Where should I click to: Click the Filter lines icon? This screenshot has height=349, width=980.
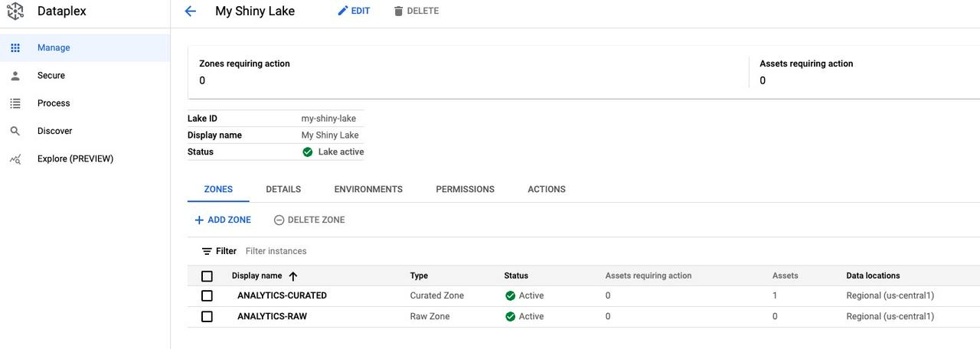click(x=207, y=251)
